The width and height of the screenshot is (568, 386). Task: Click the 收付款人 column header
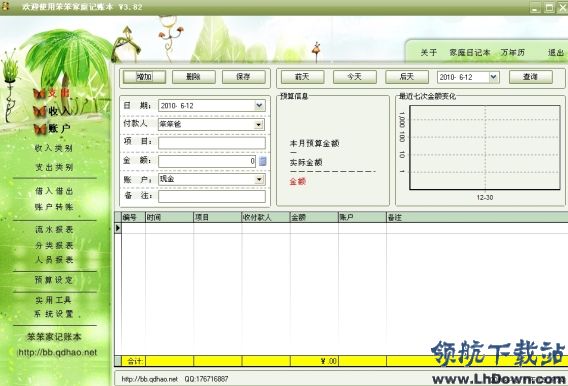pos(266,217)
